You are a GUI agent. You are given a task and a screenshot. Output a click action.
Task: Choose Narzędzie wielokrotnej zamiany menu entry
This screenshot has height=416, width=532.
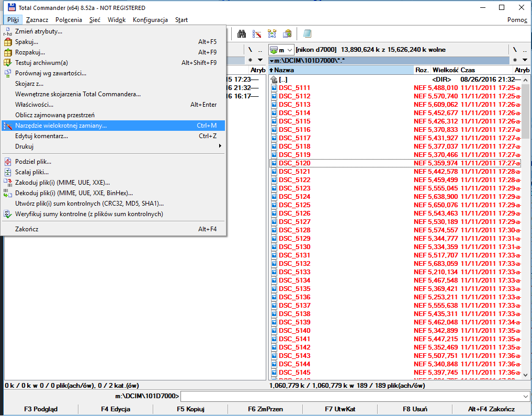tap(114, 126)
